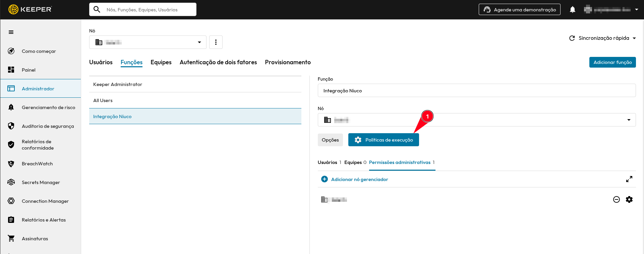This screenshot has width=644, height=254.
Task: Select Keeper Administrator role
Action: coord(195,84)
